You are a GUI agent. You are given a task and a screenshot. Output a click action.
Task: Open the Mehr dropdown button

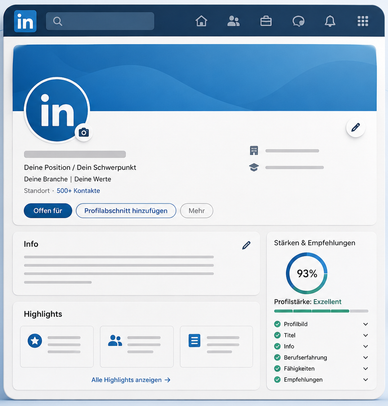(x=197, y=211)
